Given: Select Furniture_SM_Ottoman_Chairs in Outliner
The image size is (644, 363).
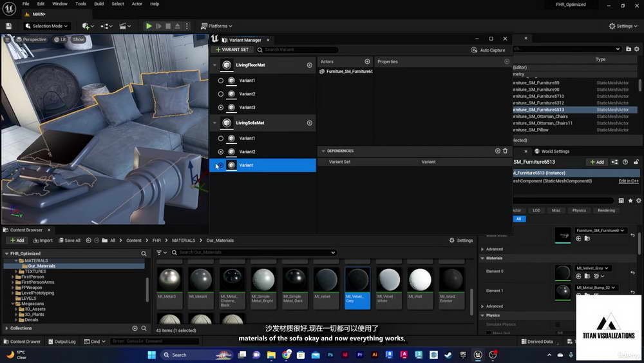Looking at the screenshot, I should point(542,116).
